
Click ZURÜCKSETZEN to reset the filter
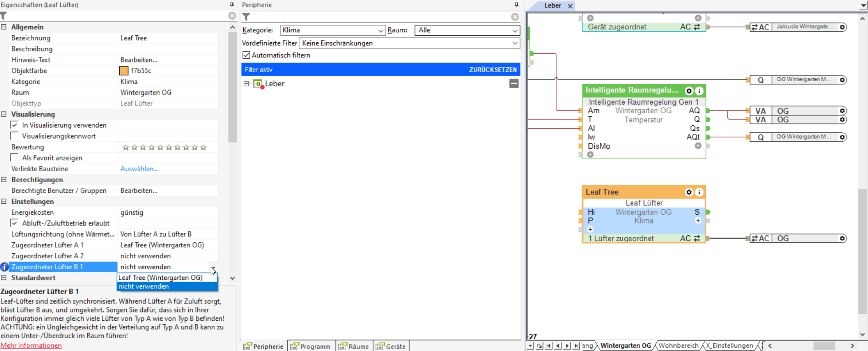493,70
